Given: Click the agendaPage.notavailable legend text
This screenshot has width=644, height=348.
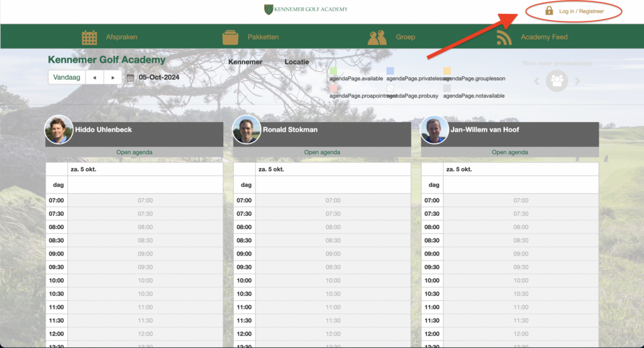Looking at the screenshot, I should 474,96.
